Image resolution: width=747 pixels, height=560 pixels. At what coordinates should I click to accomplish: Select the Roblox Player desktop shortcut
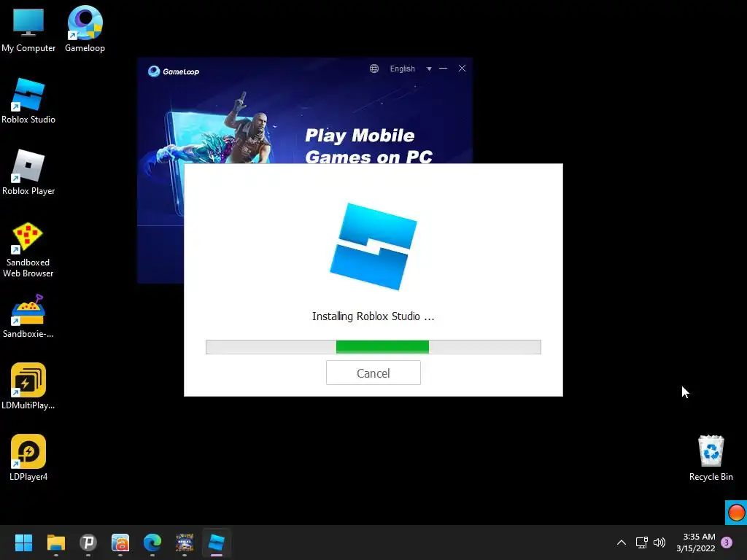pos(28,173)
